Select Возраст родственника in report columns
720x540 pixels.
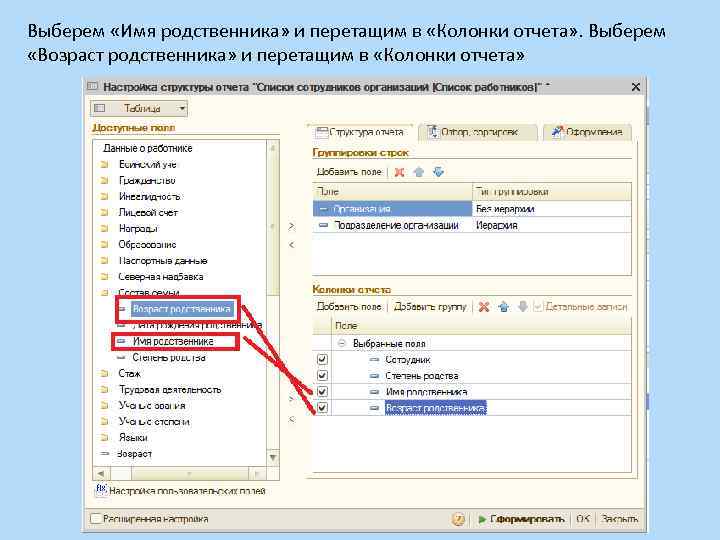pos(435,408)
